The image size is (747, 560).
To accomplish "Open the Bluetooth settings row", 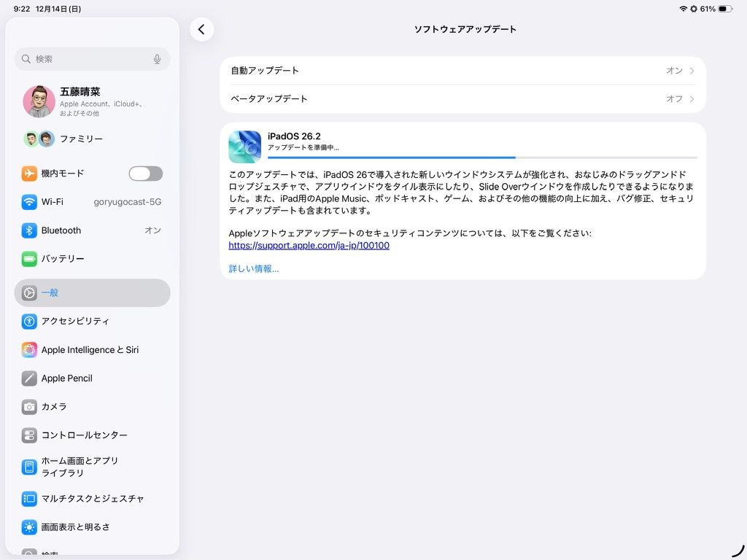I will click(93, 230).
